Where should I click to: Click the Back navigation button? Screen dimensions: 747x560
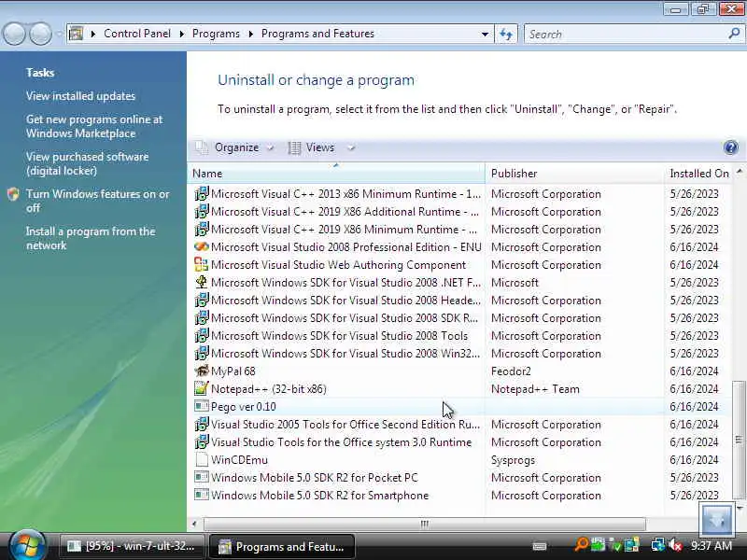[14, 34]
